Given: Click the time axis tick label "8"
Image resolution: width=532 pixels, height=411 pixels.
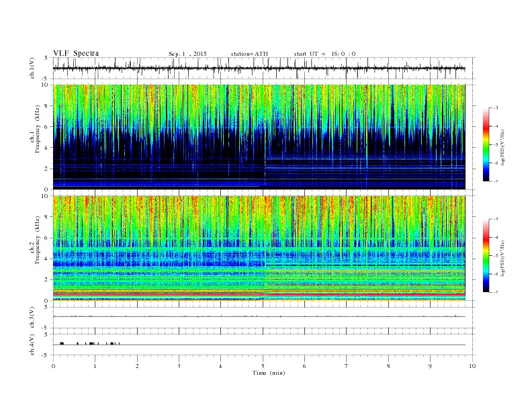Looking at the screenshot, I should click(388, 366).
